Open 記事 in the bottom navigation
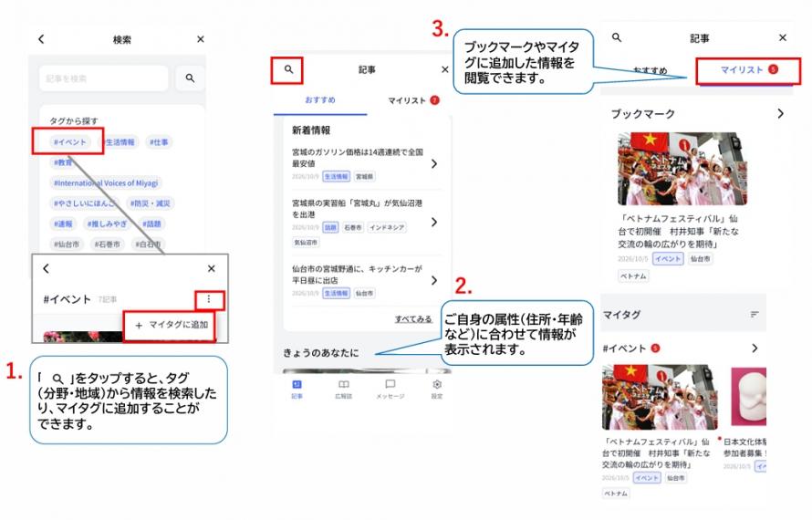The image size is (812, 520). [x=297, y=389]
